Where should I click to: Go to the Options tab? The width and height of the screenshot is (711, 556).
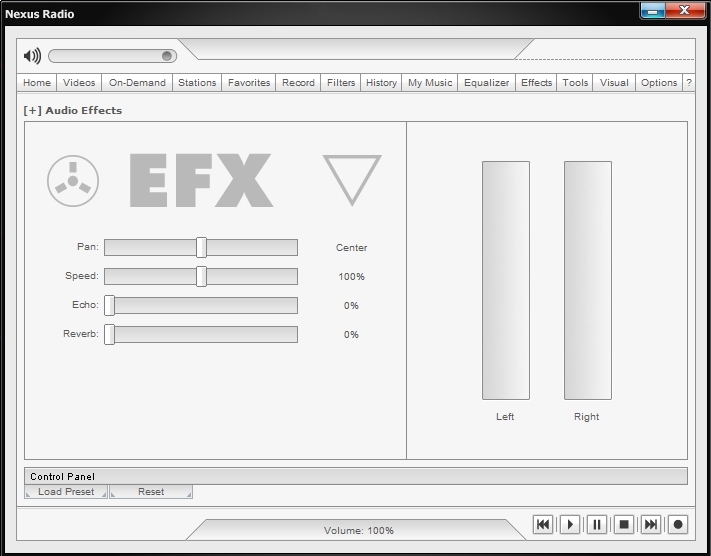659,83
